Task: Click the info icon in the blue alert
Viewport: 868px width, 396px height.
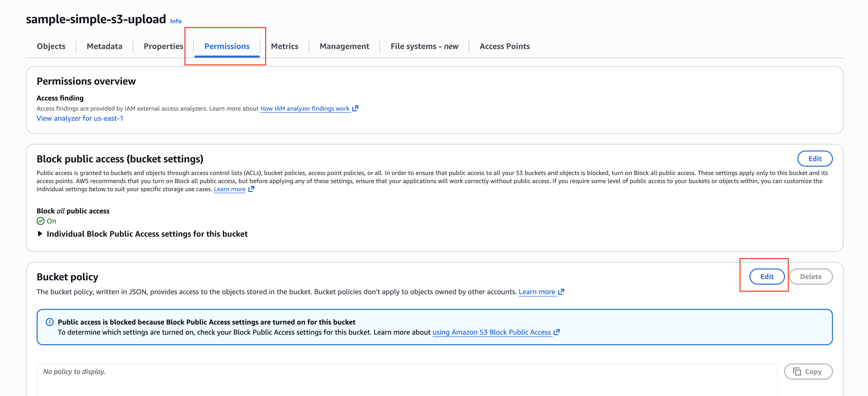Action: click(x=49, y=322)
